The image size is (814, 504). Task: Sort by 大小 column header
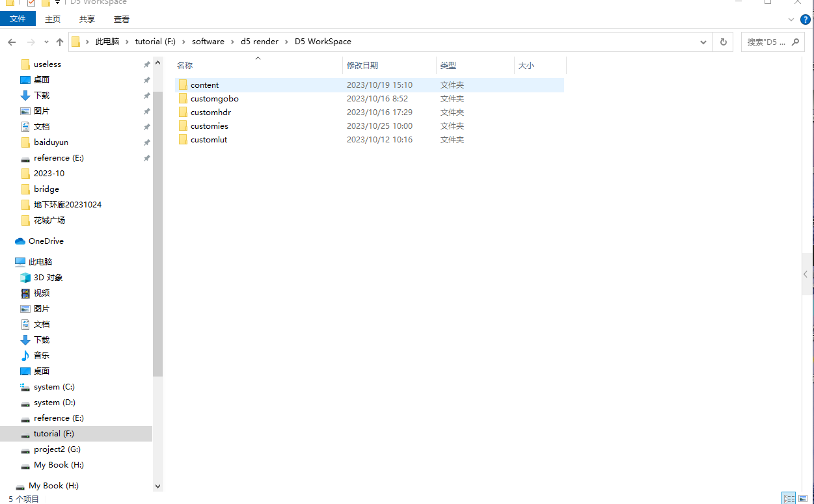tap(540, 66)
